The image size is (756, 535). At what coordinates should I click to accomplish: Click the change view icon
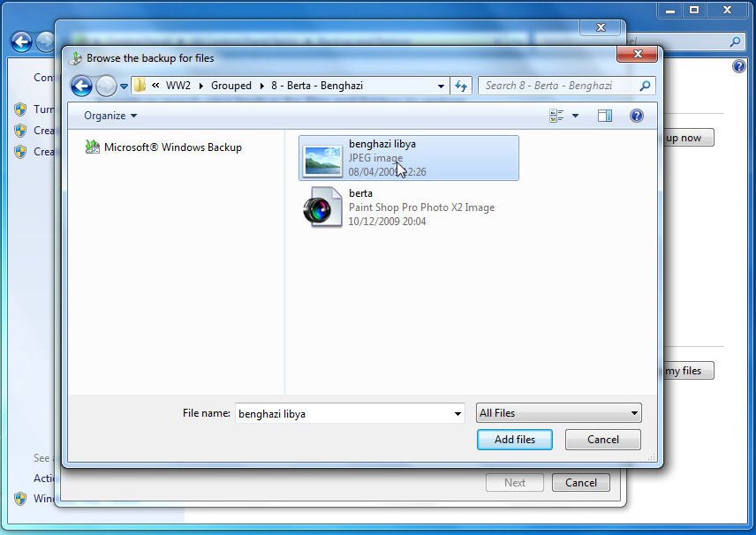click(556, 116)
